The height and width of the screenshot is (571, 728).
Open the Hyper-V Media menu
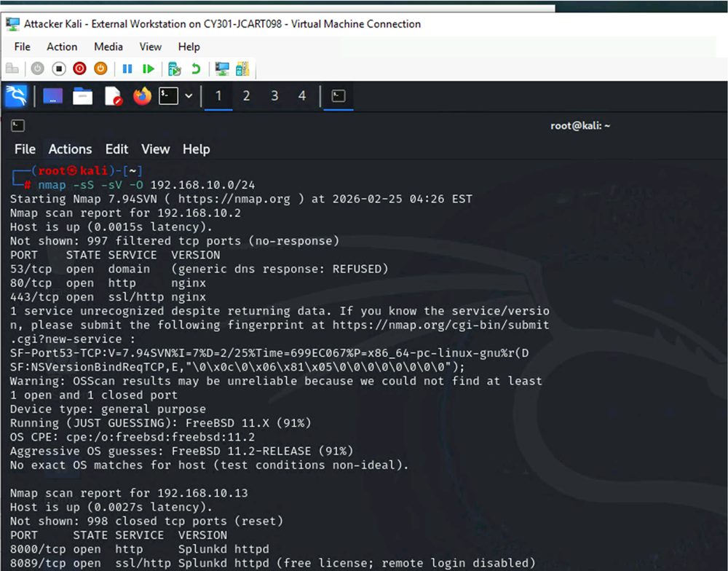click(108, 47)
